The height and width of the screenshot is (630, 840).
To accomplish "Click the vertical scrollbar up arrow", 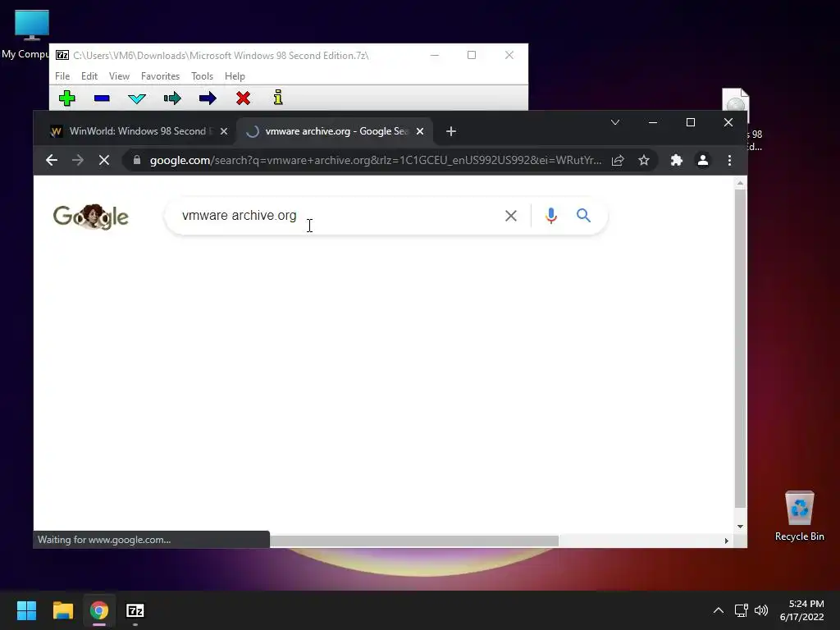I will click(x=740, y=183).
